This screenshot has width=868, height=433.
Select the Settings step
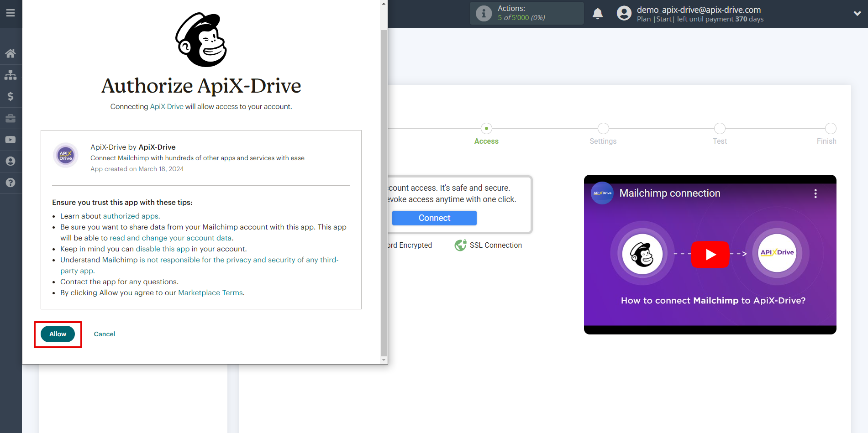point(603,135)
